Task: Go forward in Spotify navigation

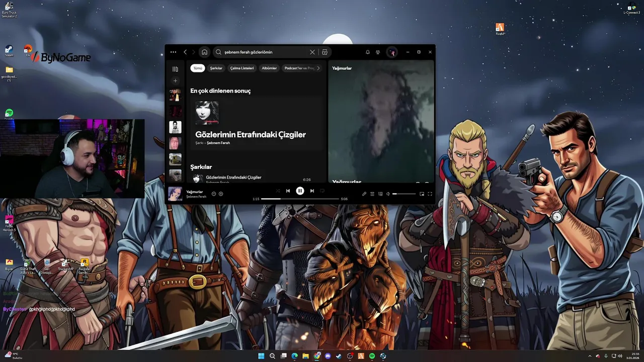Action: (x=194, y=52)
